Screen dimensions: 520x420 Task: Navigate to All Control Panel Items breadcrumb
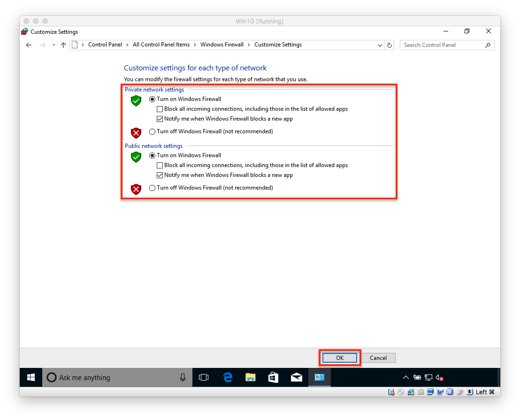click(x=161, y=45)
